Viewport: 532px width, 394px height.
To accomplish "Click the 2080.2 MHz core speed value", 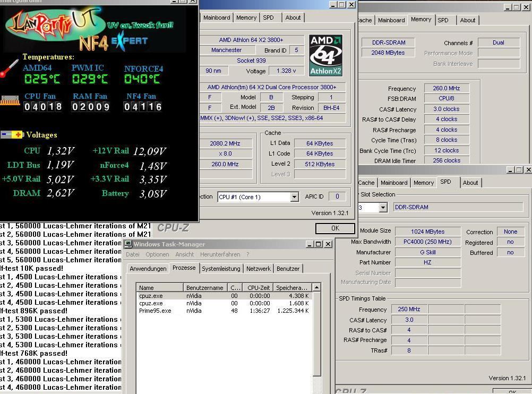I will (x=225, y=143).
